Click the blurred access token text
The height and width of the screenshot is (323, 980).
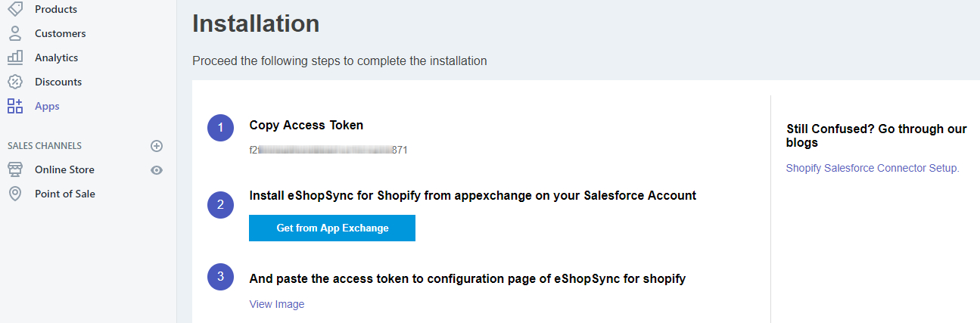pos(328,150)
